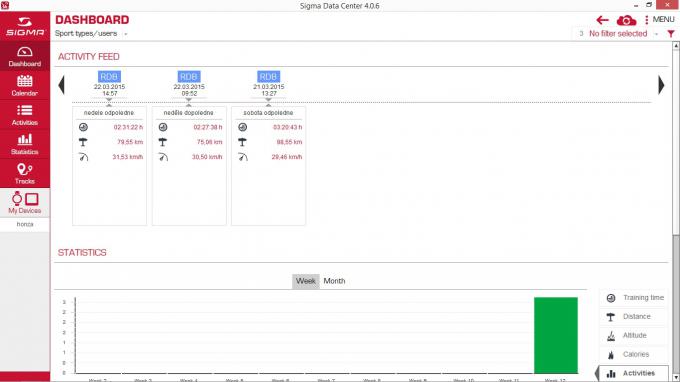Viewport: 680px width, 382px height.
Task: Click the red filter funnel icon
Action: 671,34
